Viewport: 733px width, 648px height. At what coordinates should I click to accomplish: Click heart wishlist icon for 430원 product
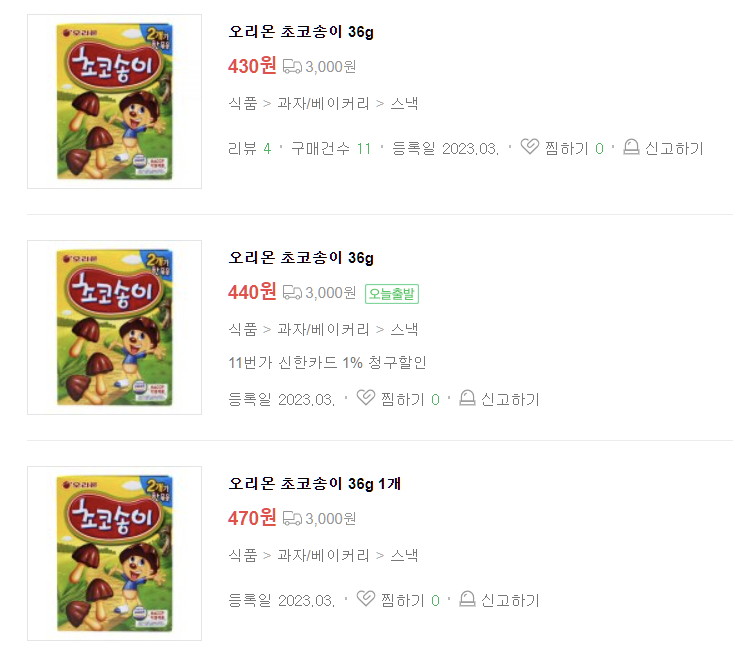(x=530, y=147)
